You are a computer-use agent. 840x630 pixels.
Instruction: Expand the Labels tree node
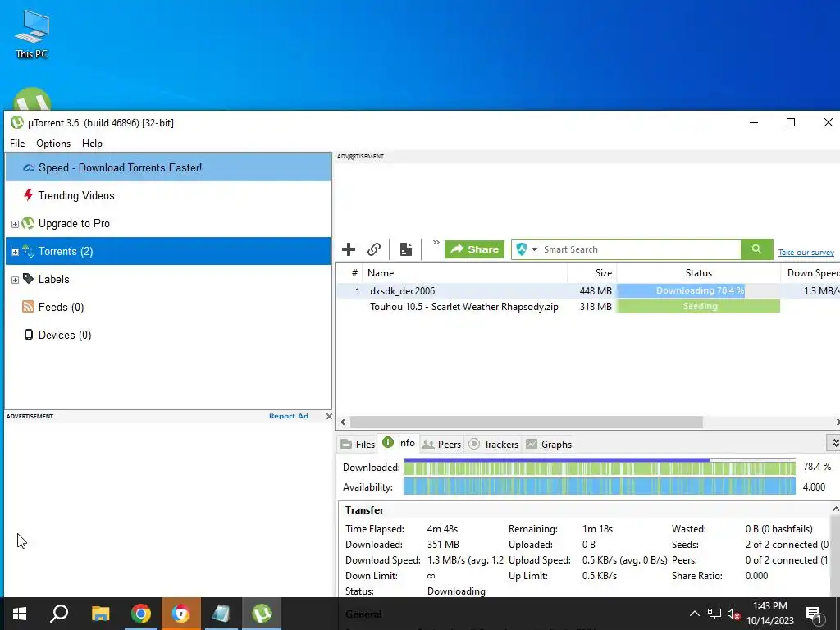coord(15,280)
